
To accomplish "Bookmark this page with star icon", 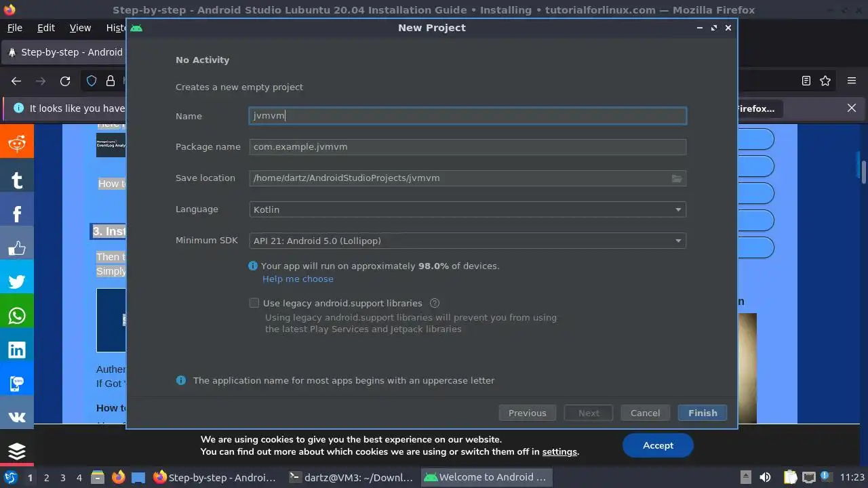I will pos(825,81).
